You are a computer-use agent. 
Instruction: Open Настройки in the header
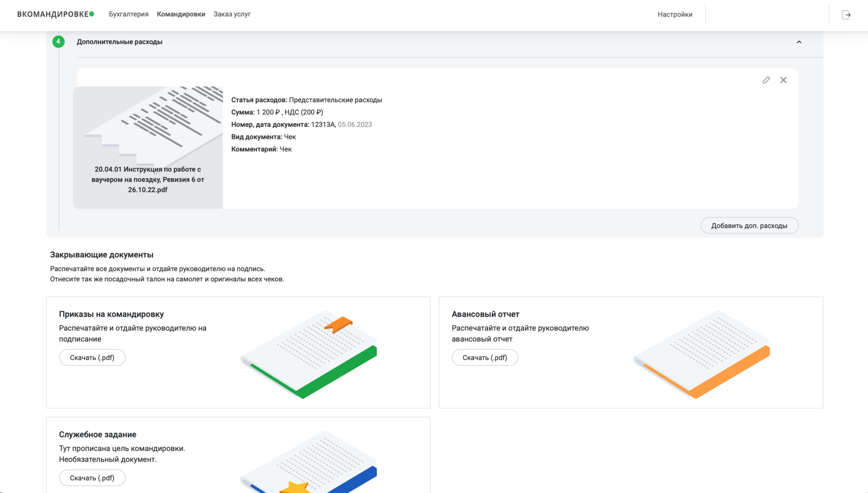[675, 14]
